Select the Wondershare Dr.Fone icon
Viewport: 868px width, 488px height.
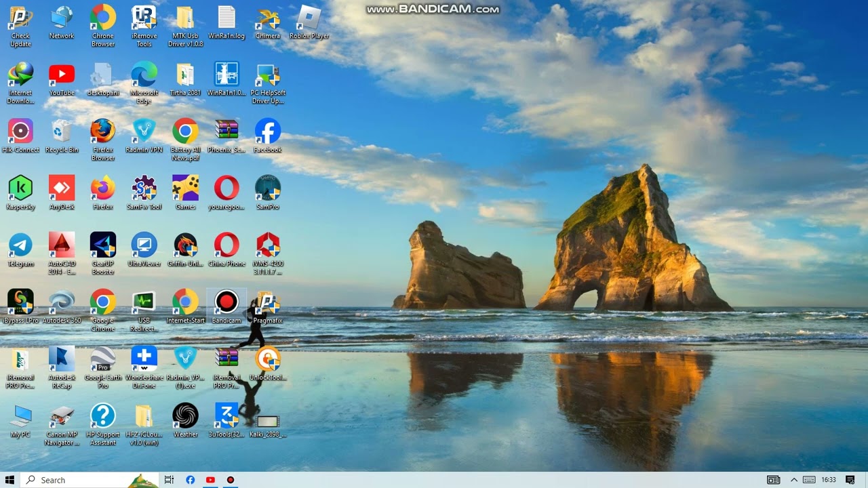click(x=144, y=359)
